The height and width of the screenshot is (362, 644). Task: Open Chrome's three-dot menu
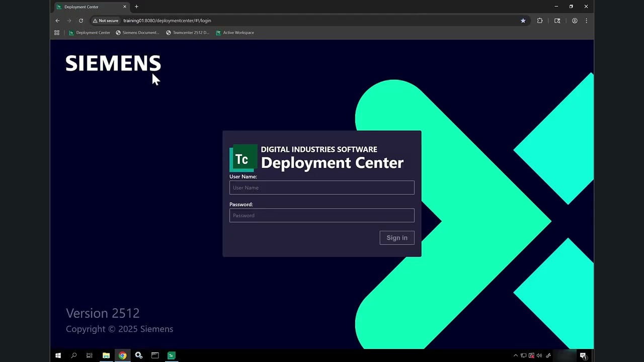click(586, 21)
